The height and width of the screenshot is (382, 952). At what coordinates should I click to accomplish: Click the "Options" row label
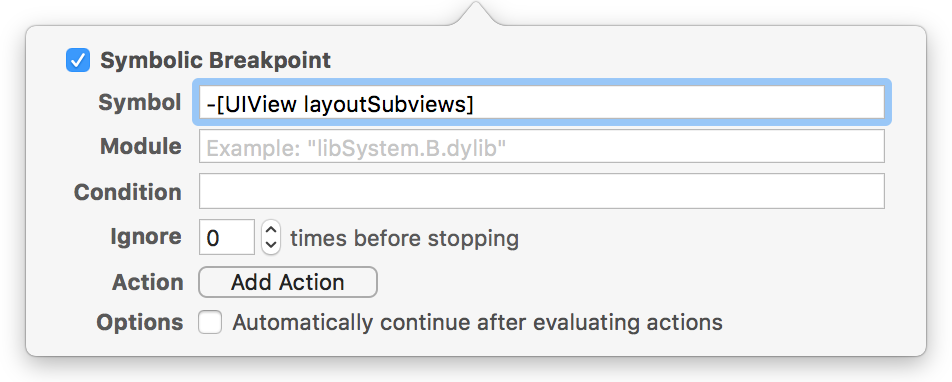(x=140, y=322)
